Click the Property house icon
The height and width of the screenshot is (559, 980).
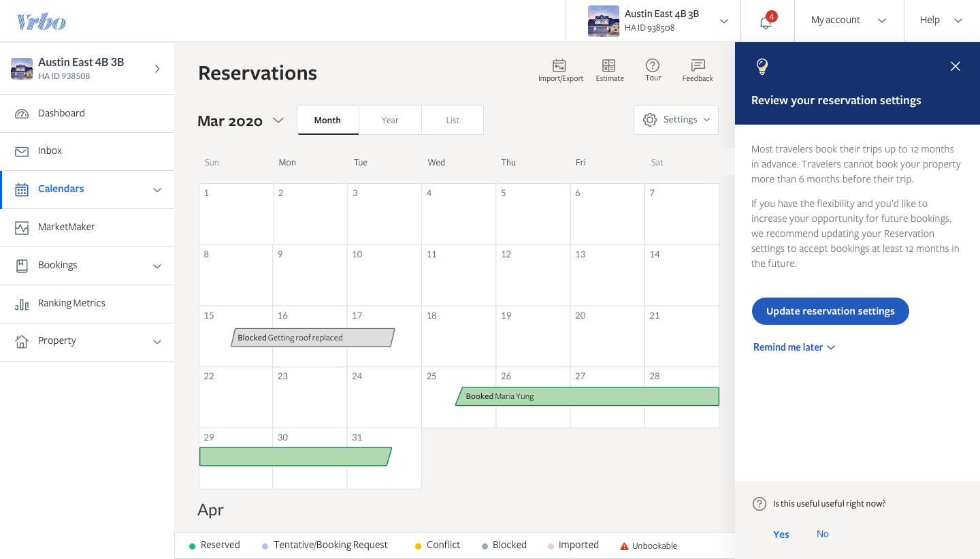point(22,341)
